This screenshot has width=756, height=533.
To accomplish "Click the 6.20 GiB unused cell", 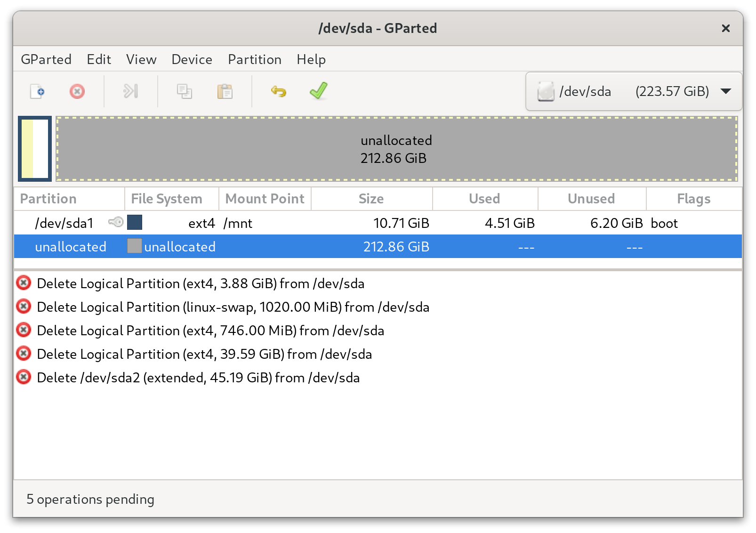I will (x=617, y=223).
